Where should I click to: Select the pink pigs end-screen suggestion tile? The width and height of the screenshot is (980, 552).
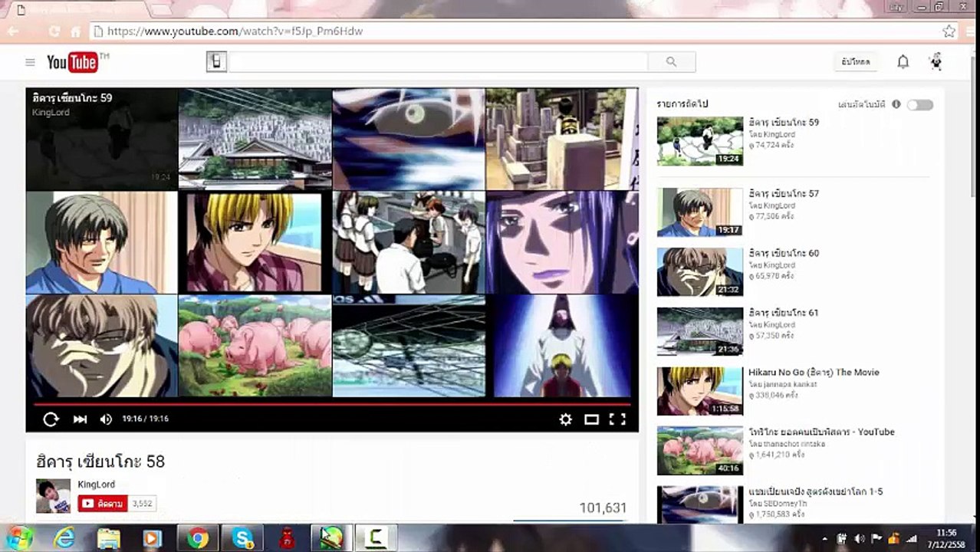pos(255,346)
